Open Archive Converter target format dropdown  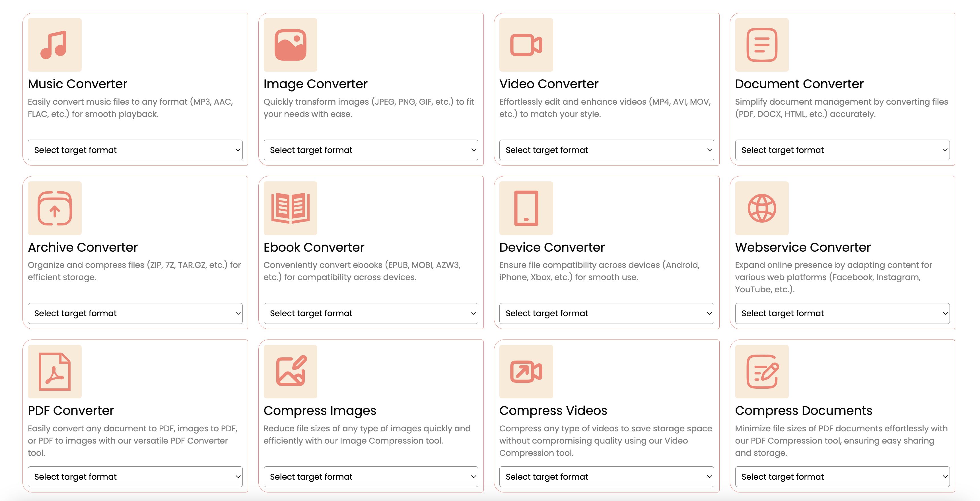coord(135,313)
